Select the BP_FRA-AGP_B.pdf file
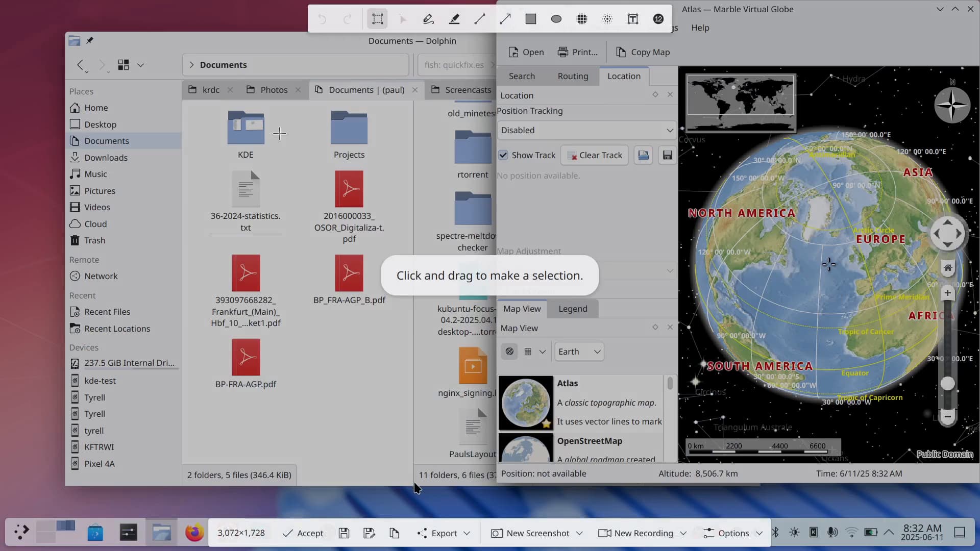The image size is (980, 551). [x=349, y=280]
